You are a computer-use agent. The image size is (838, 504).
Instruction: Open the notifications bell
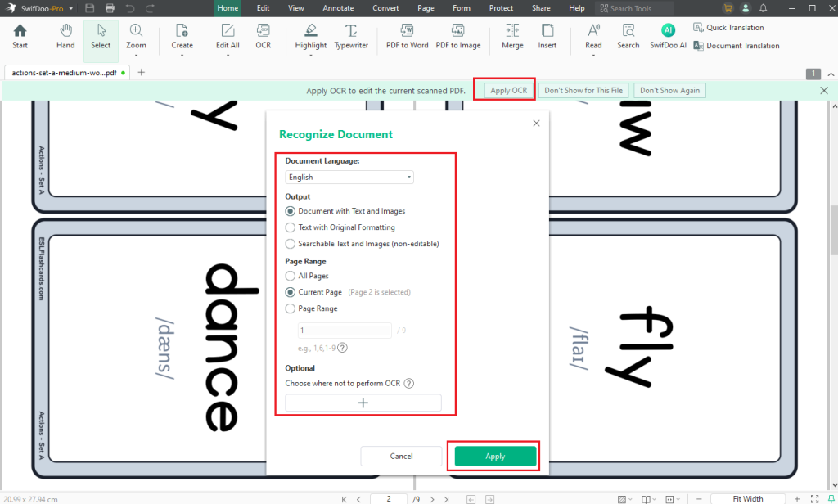(x=764, y=8)
